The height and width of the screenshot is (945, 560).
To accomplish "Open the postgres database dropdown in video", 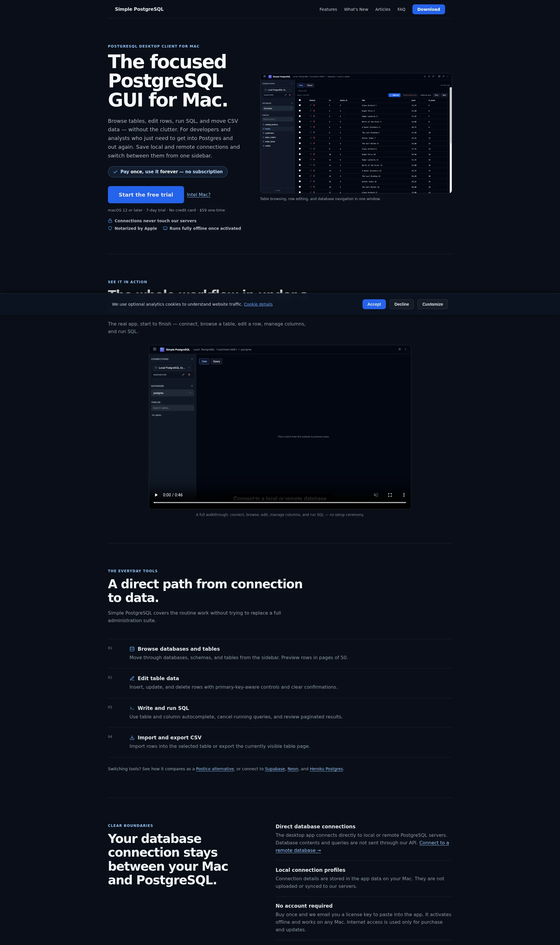I will (172, 393).
